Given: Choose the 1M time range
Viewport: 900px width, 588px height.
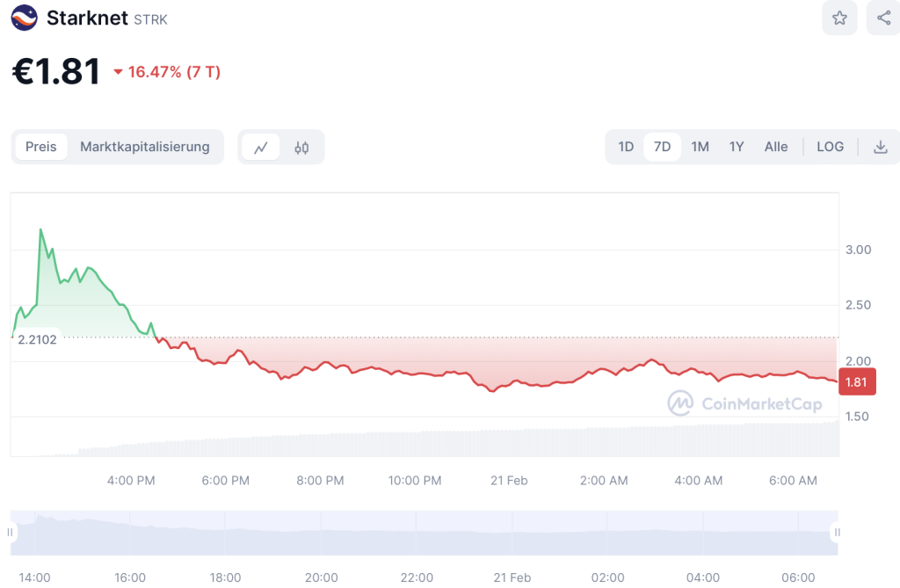Looking at the screenshot, I should (700, 147).
